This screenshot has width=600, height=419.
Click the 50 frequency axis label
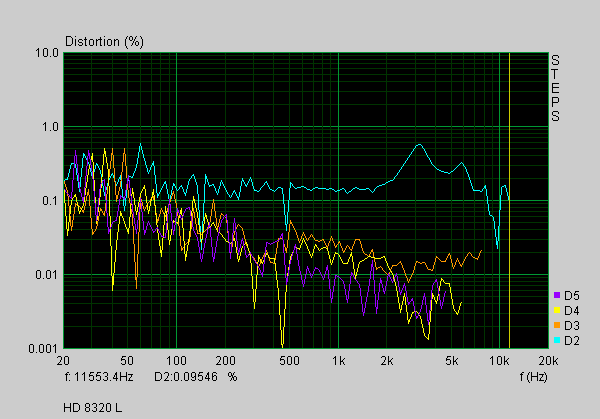point(127,361)
